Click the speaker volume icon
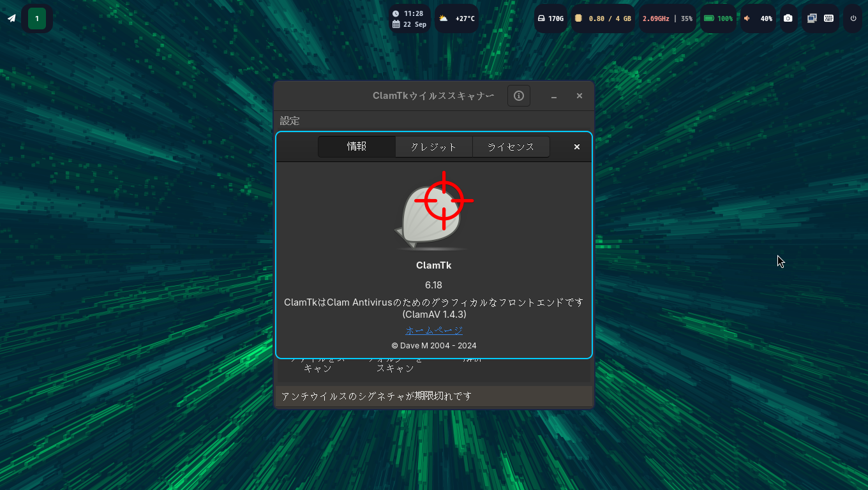The image size is (868, 490). (747, 19)
